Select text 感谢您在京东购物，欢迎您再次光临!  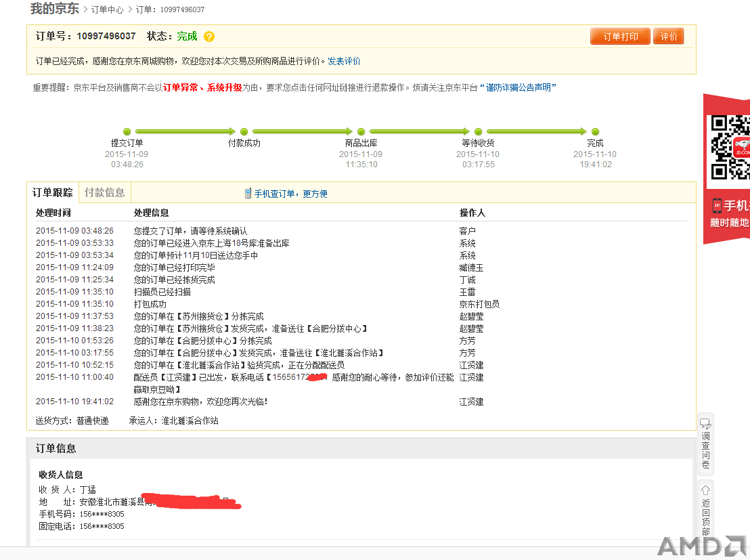[200, 402]
